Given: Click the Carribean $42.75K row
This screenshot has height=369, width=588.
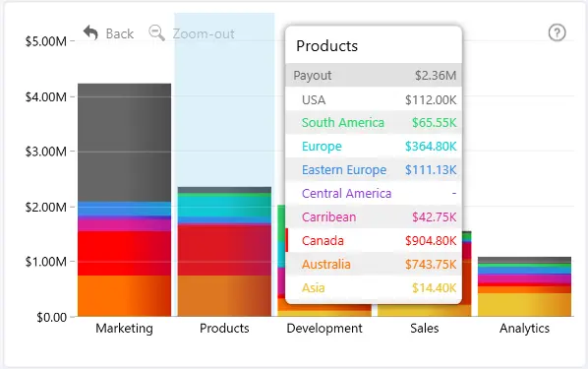Looking at the screenshot, I should pyautogui.click(x=374, y=216).
